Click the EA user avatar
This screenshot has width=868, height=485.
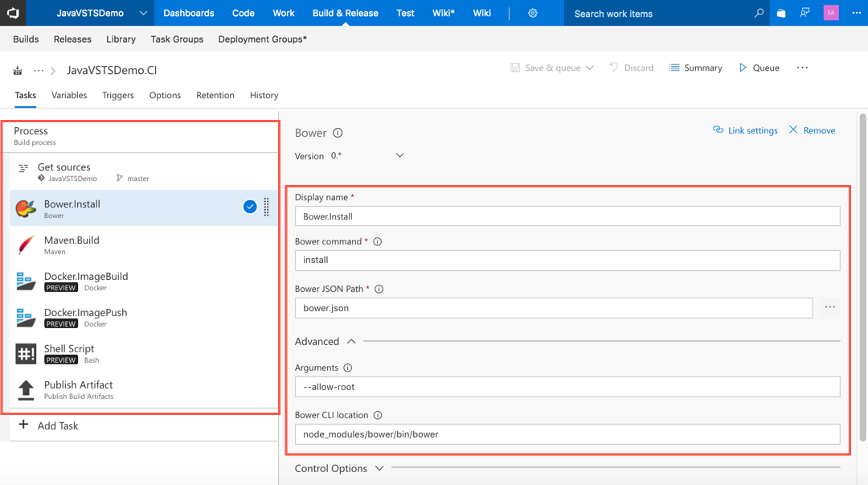coord(830,13)
